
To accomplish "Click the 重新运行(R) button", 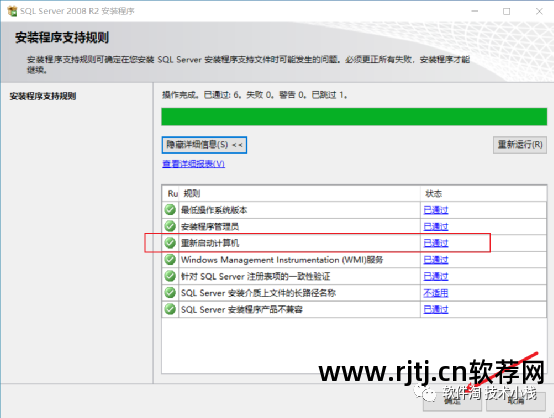I will point(520,145).
